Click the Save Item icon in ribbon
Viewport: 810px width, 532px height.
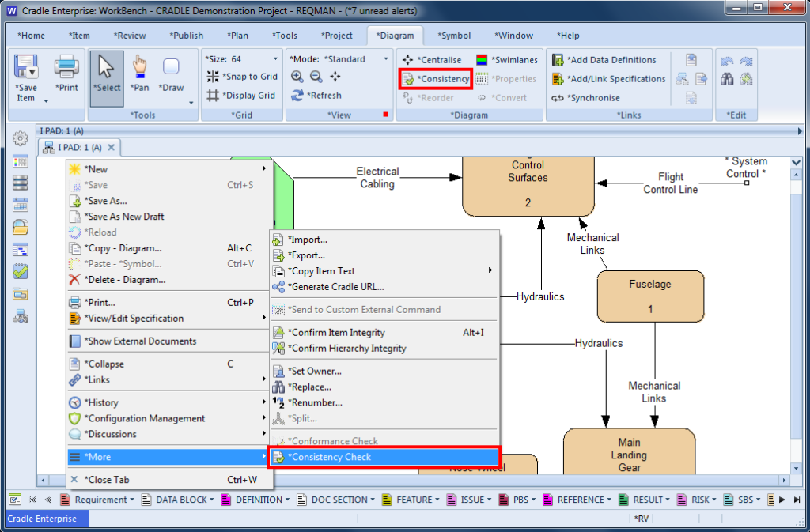click(x=26, y=68)
